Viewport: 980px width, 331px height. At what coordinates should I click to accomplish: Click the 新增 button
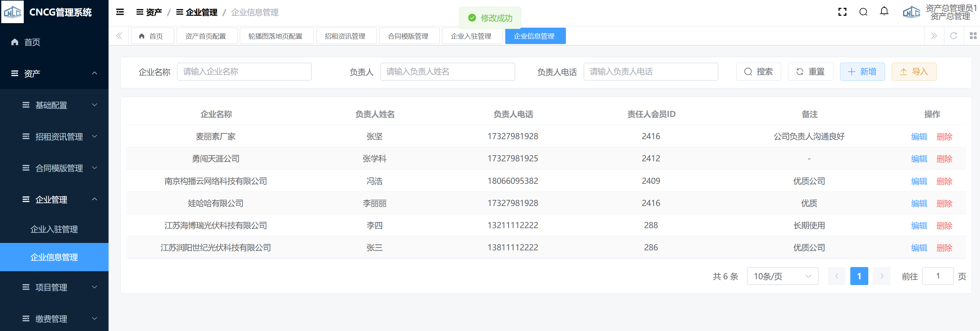tap(862, 72)
